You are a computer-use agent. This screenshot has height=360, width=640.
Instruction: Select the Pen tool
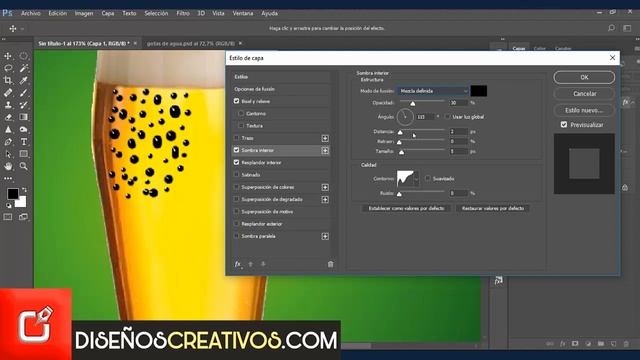coord(8,142)
